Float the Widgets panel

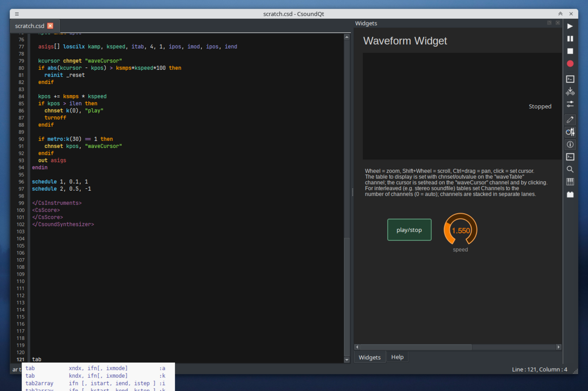(549, 23)
